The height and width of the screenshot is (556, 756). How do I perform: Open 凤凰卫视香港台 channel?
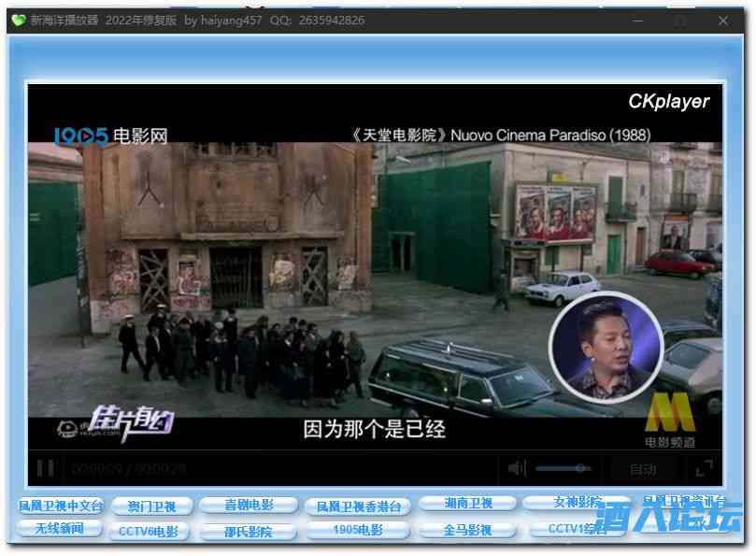click(358, 506)
